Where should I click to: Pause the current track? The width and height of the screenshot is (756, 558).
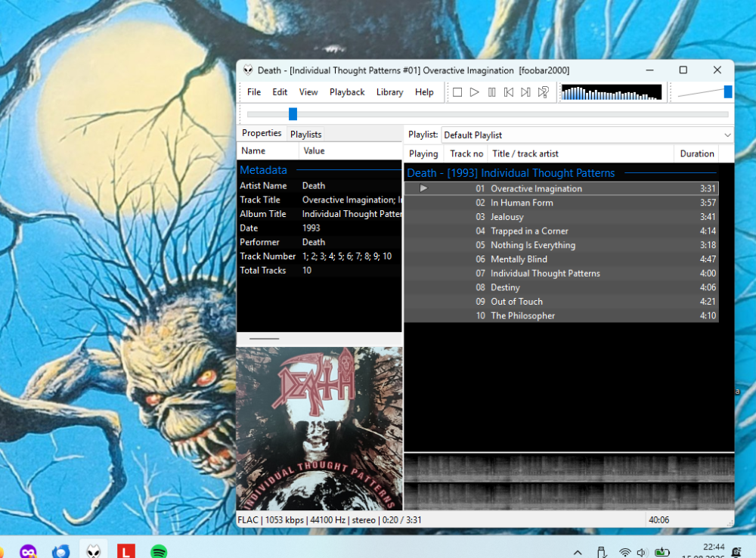(491, 92)
